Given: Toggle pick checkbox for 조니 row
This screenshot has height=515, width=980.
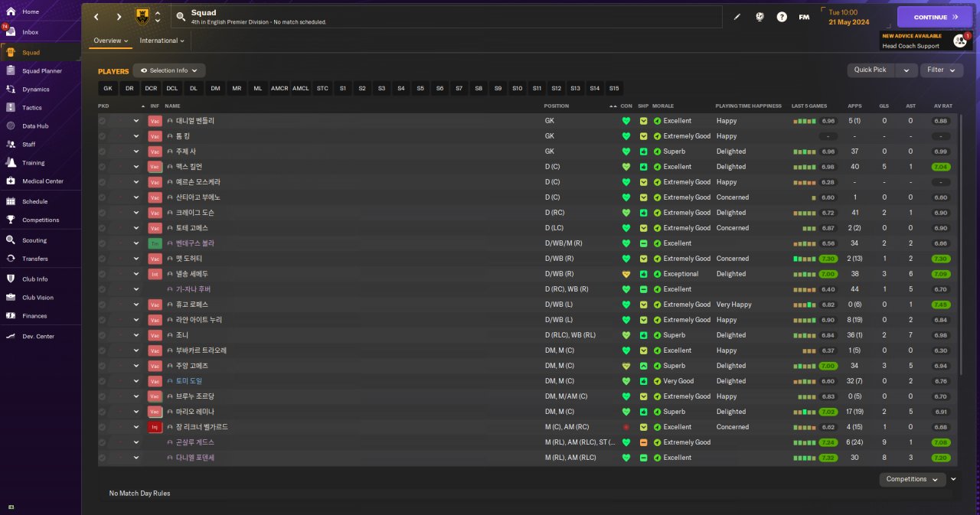Looking at the screenshot, I should pyautogui.click(x=103, y=335).
